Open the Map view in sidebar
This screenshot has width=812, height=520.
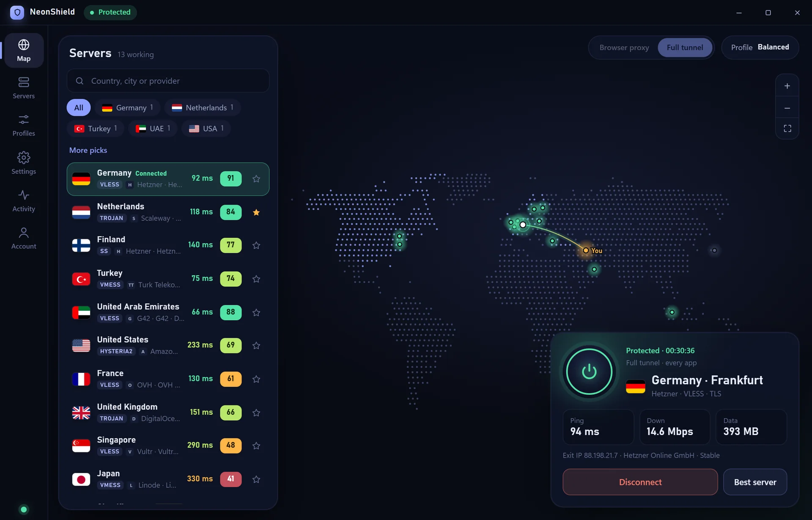pyautogui.click(x=24, y=50)
